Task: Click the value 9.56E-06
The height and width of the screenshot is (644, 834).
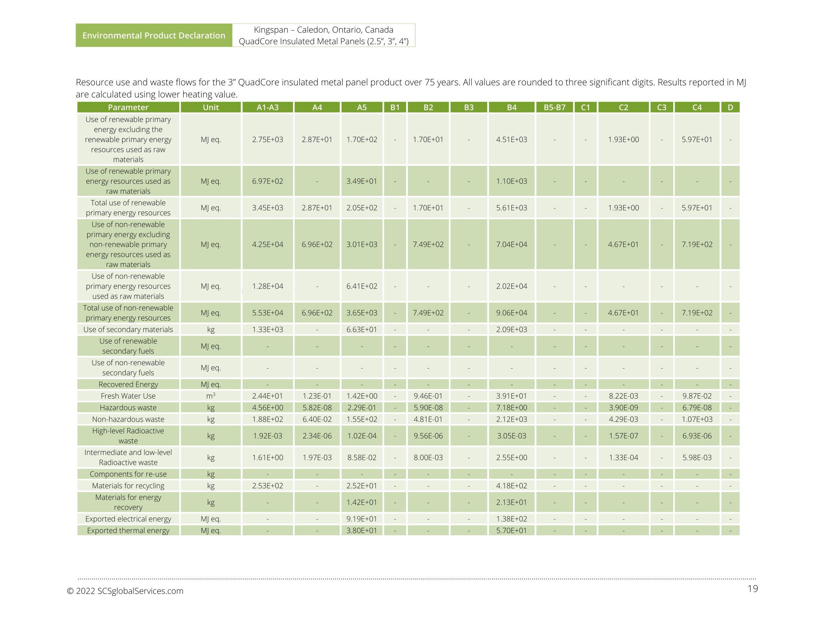Action: [x=428, y=436]
